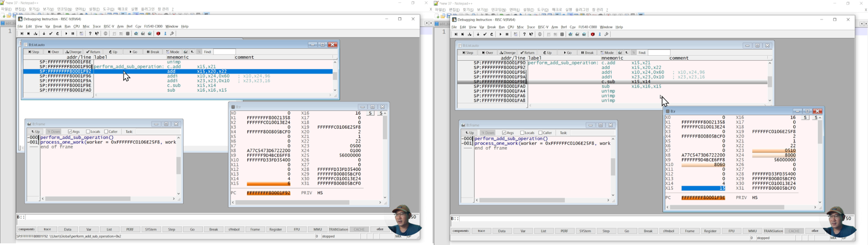Open Break menu in left debugger menubar
The image size is (868, 245).
(x=57, y=26)
